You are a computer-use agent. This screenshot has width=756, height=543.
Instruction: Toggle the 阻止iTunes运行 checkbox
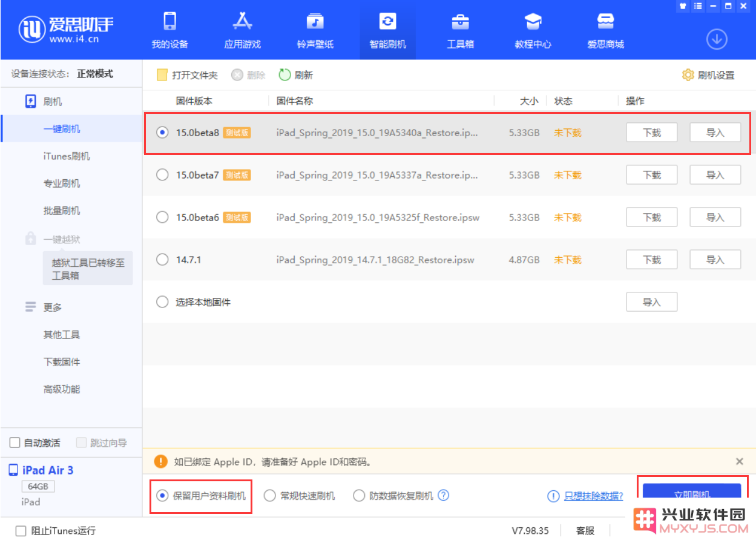tap(21, 531)
